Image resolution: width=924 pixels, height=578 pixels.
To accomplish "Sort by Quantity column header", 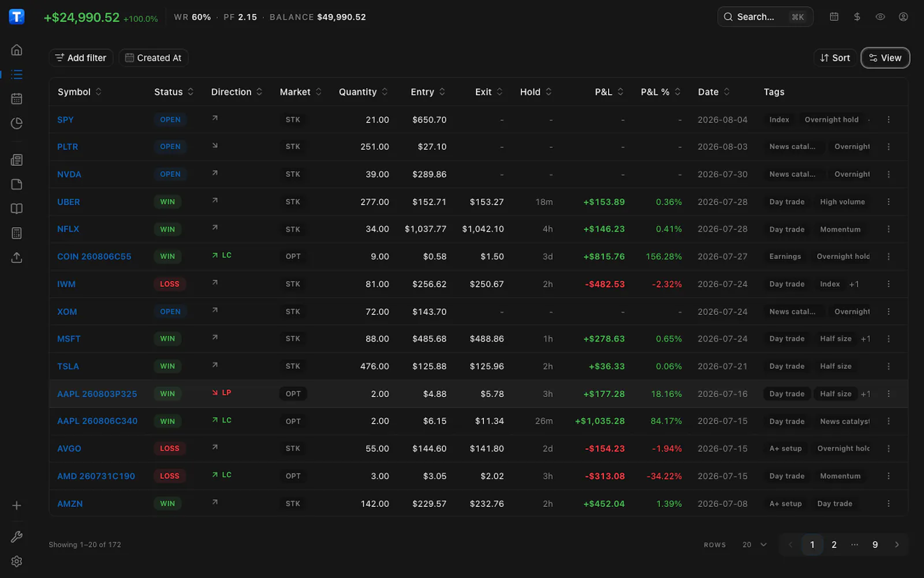I will pos(363,92).
